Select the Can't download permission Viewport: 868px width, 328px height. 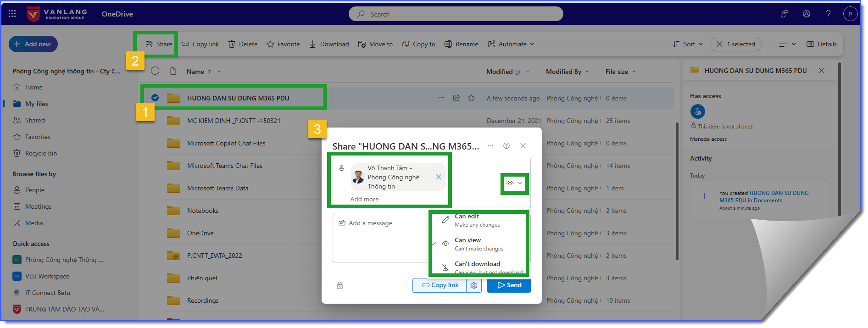479,267
